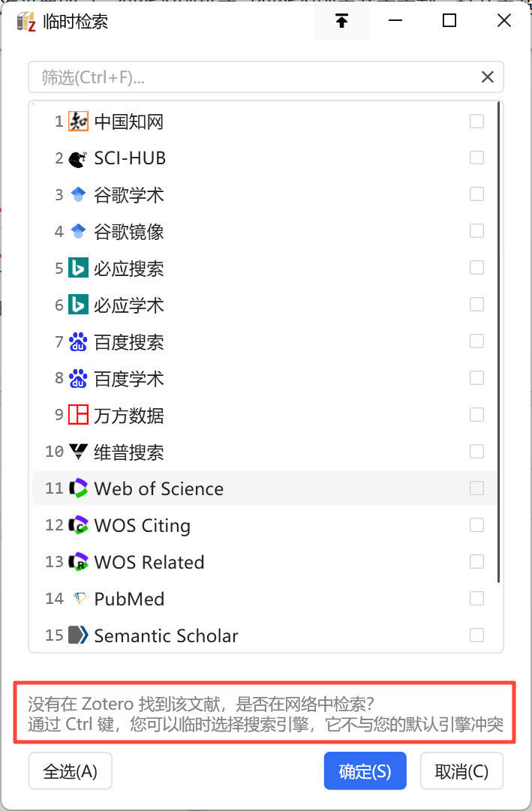Click the 维普搜索 black triangle icon
This screenshot has height=811, width=532.
(78, 452)
